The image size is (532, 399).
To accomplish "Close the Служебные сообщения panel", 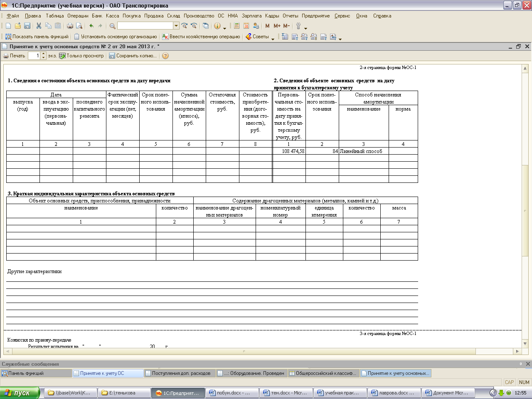I will 528,364.
